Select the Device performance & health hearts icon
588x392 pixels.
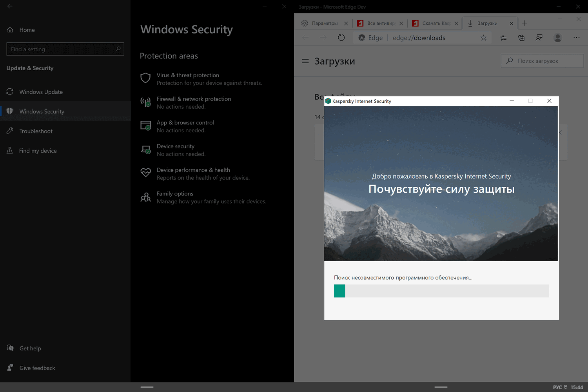click(x=145, y=173)
